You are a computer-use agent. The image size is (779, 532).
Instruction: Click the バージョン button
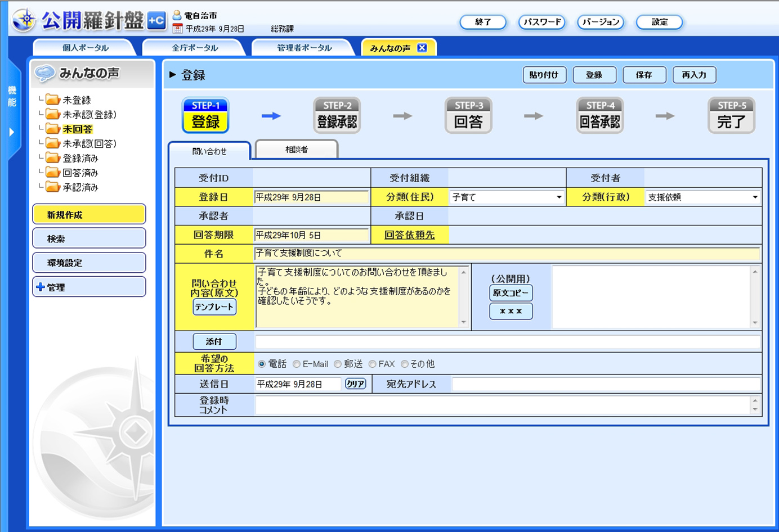(601, 22)
